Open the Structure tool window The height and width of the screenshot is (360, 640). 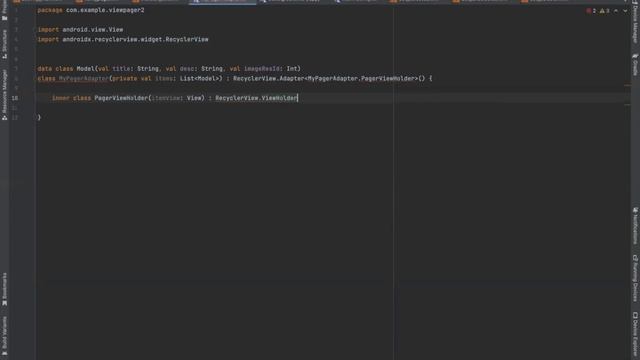coord(4,44)
